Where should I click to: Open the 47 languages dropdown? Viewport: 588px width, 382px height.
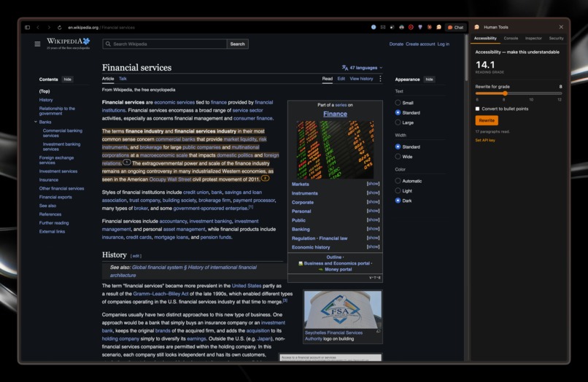click(x=362, y=68)
